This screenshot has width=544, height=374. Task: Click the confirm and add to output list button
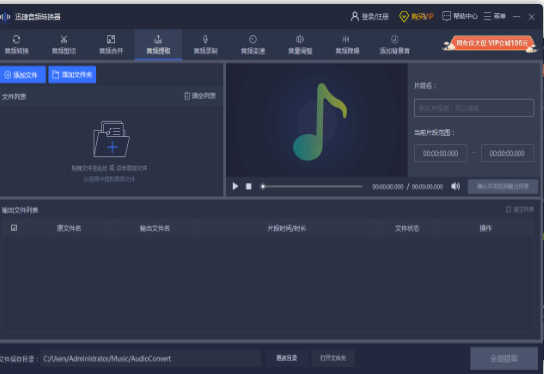(503, 187)
